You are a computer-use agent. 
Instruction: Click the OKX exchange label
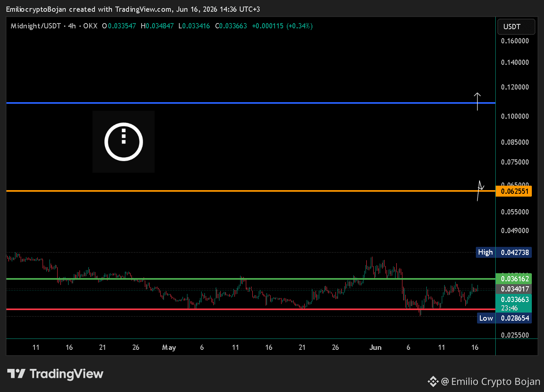coord(90,26)
